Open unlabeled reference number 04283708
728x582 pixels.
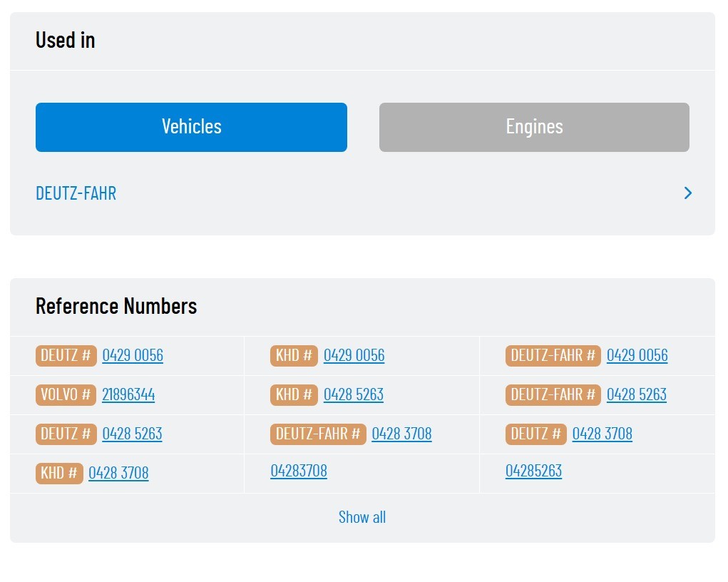[x=299, y=471]
